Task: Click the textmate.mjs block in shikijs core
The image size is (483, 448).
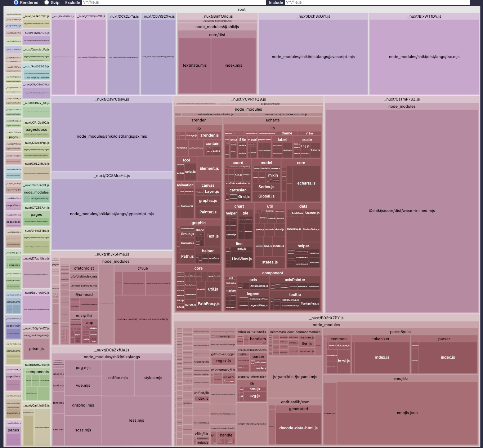Action: click(194, 65)
